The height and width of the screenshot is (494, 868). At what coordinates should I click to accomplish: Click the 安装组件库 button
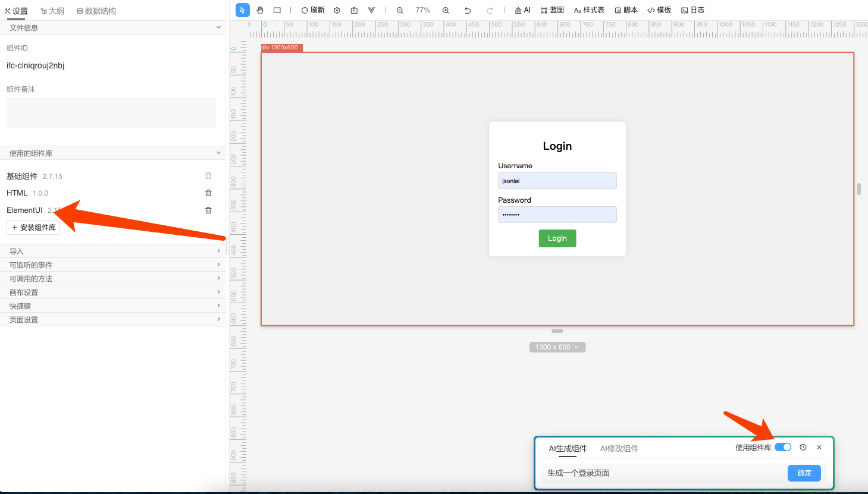(x=33, y=227)
